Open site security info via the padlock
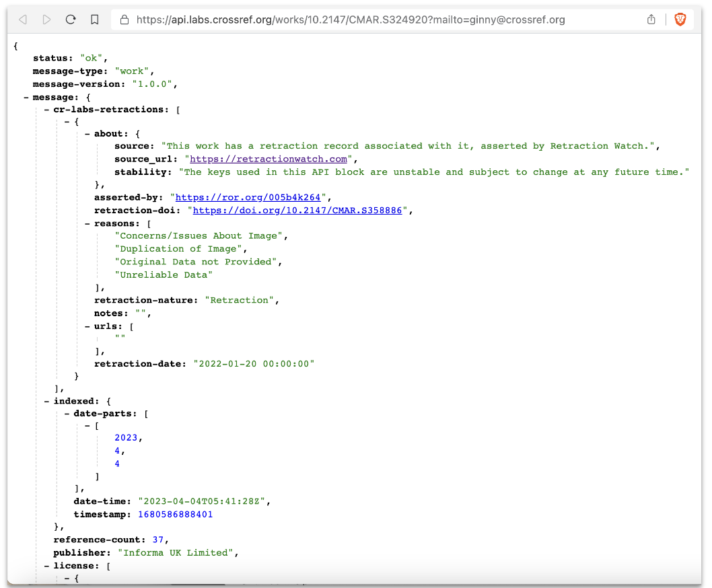This screenshot has width=712, height=588. [124, 20]
